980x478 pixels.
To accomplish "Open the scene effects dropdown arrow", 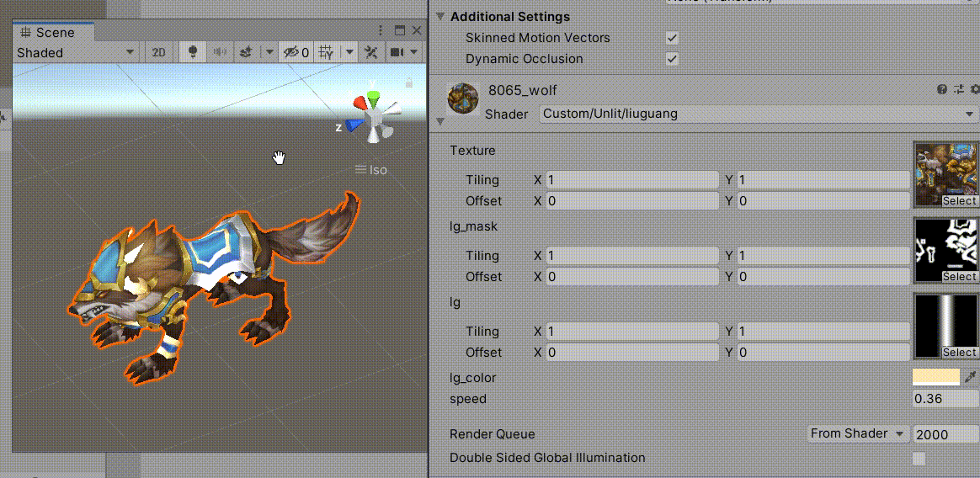I will 269,52.
